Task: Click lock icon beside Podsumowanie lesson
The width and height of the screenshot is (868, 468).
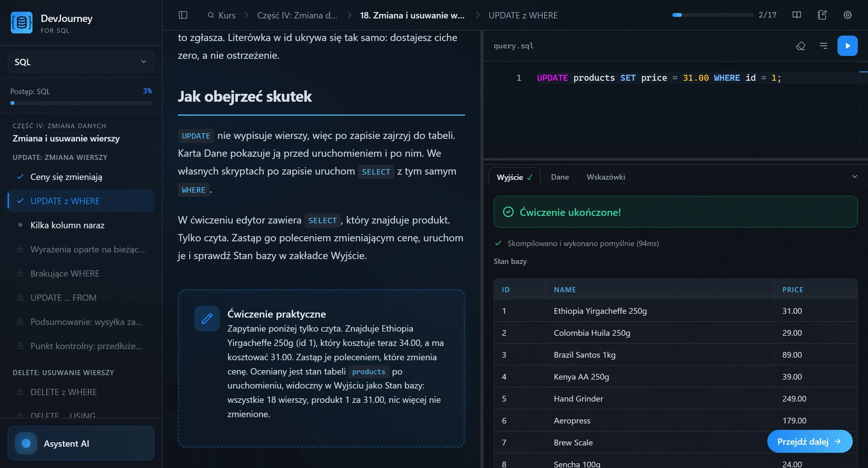Action: pyautogui.click(x=20, y=322)
